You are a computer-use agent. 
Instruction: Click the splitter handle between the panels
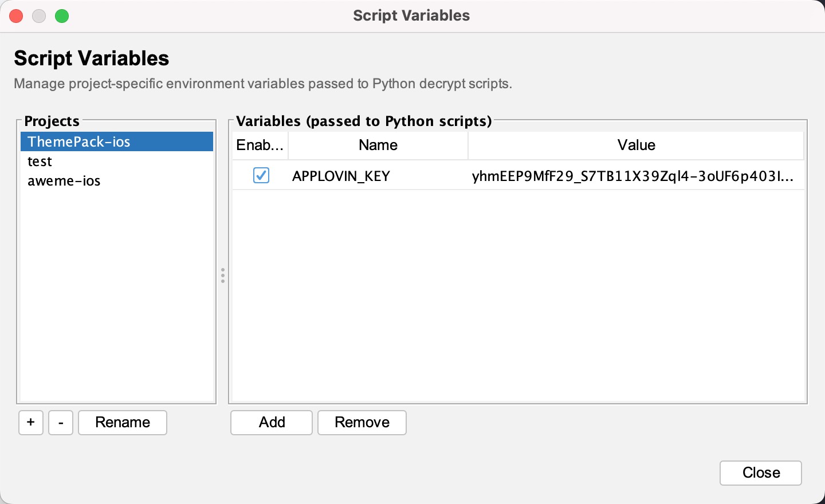[x=223, y=275]
